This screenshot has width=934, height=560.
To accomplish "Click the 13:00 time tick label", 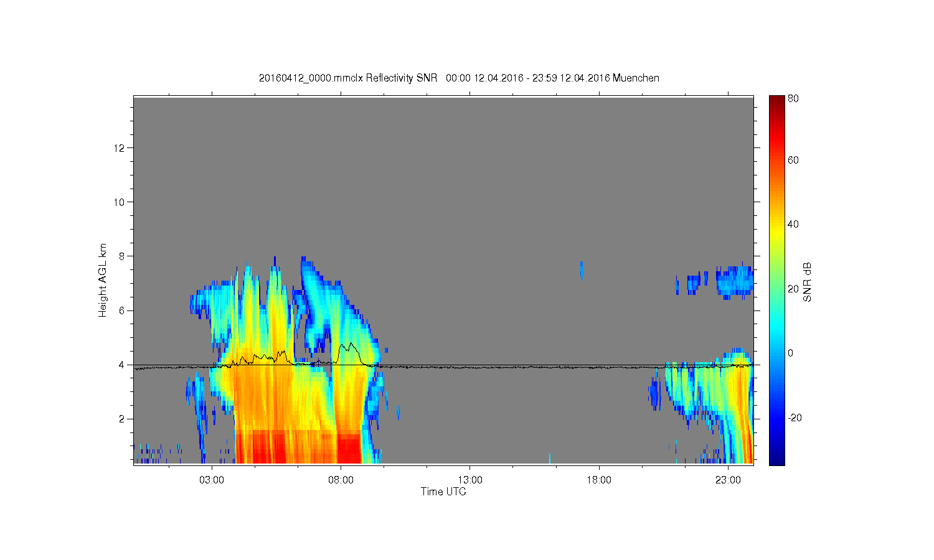I will coord(470,480).
